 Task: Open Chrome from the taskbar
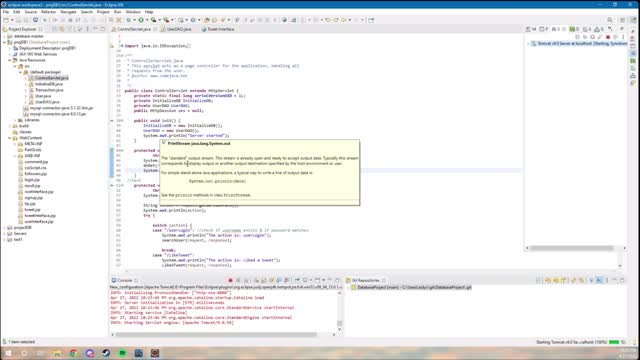pyautogui.click(x=73, y=353)
